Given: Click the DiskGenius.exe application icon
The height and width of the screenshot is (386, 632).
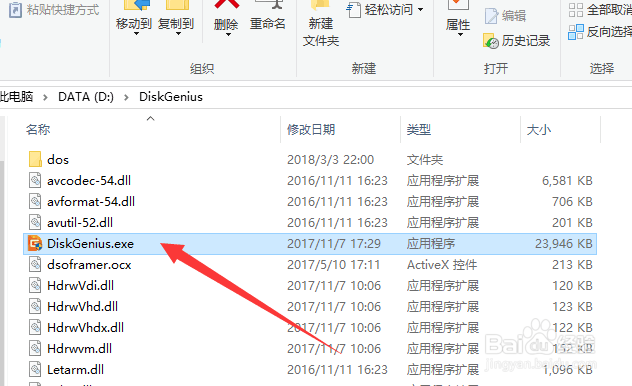Looking at the screenshot, I should [x=35, y=243].
